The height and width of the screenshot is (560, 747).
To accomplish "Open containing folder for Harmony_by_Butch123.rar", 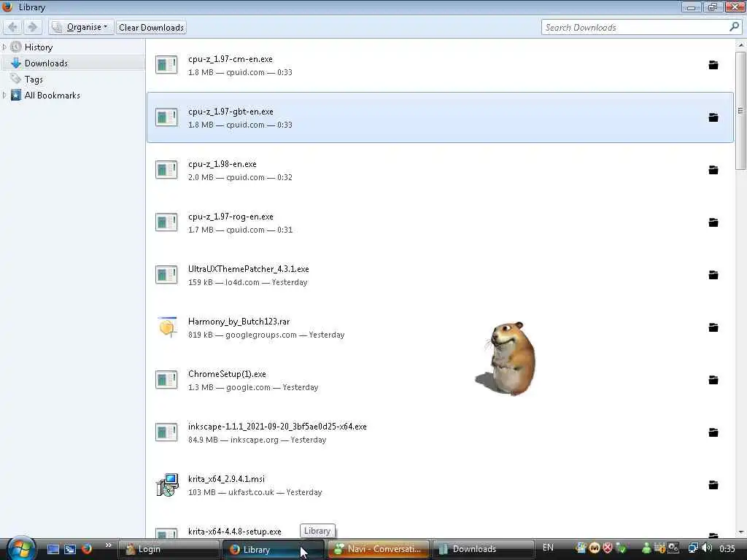I will [x=713, y=327].
